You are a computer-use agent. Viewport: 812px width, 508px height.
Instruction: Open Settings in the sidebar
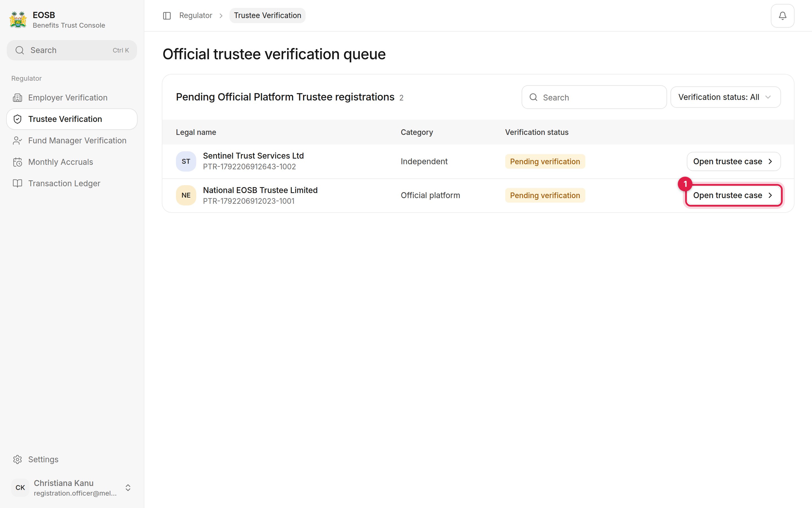(x=72, y=459)
